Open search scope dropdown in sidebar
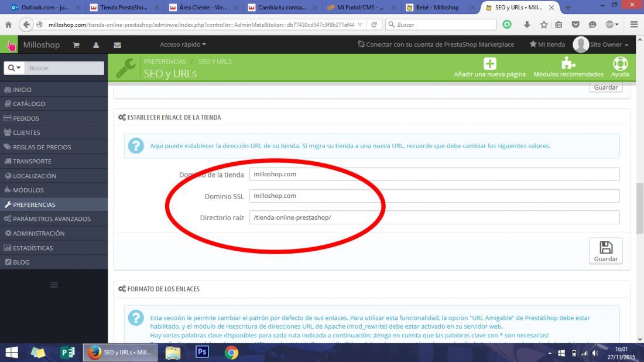This screenshot has height=362, width=644. (15, 68)
